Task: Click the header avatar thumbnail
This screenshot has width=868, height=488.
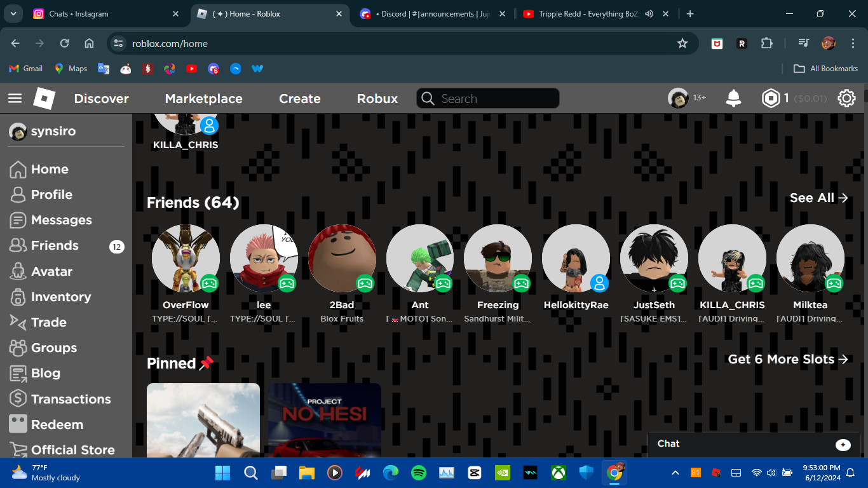Action: point(678,98)
